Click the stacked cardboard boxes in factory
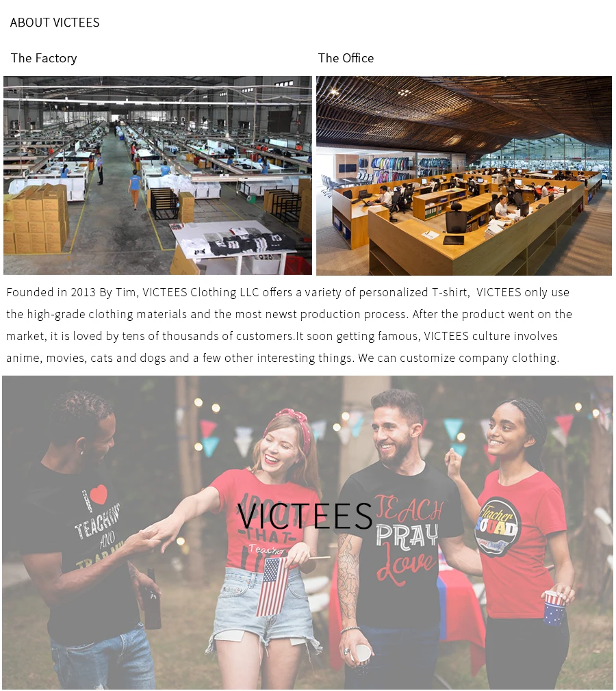This screenshot has height=691, width=616. [x=36, y=219]
